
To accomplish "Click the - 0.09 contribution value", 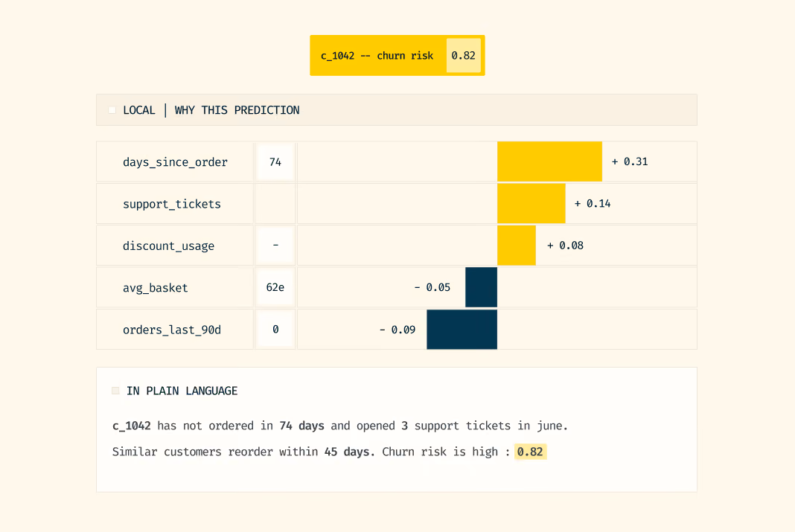I will point(397,330).
